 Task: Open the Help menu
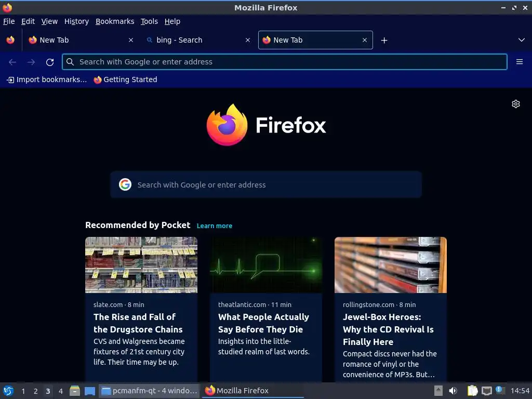[x=172, y=21]
